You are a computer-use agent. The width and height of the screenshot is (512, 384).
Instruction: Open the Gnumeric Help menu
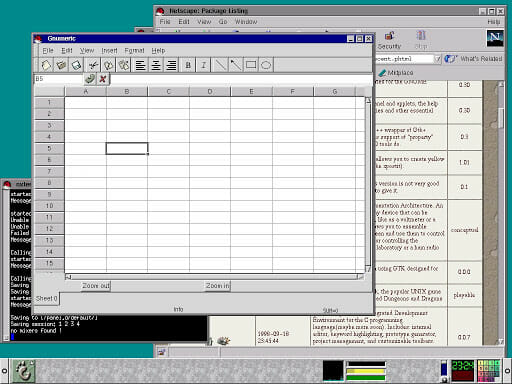click(158, 50)
